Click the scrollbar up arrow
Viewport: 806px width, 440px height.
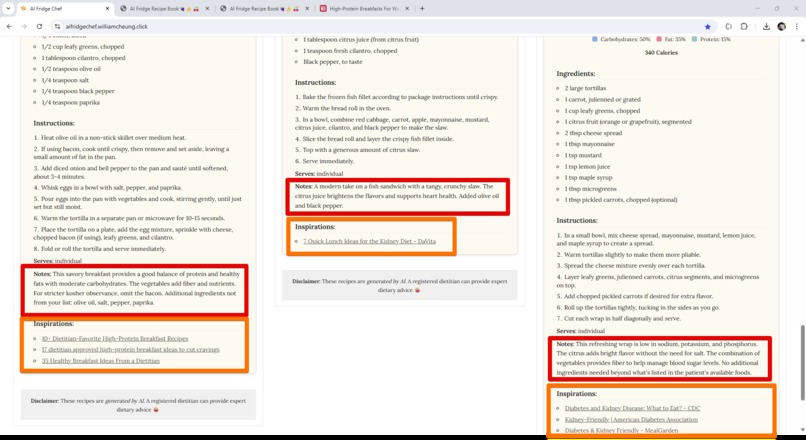[802, 40]
